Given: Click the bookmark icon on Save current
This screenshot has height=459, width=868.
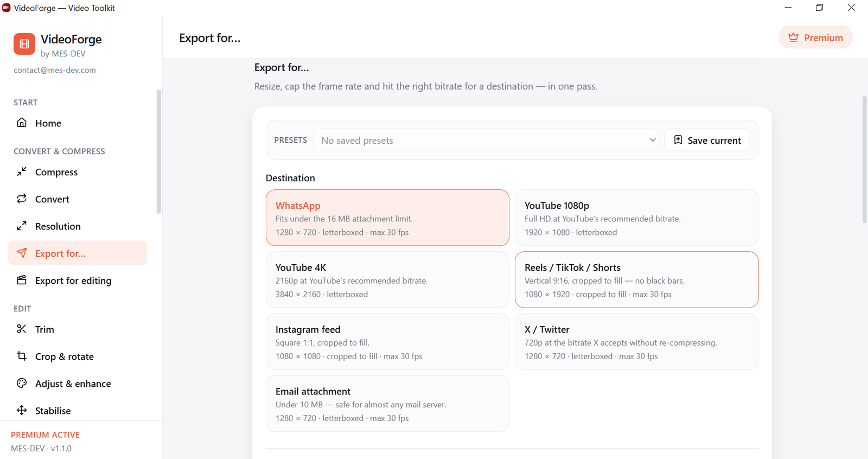Looking at the screenshot, I should tap(678, 140).
